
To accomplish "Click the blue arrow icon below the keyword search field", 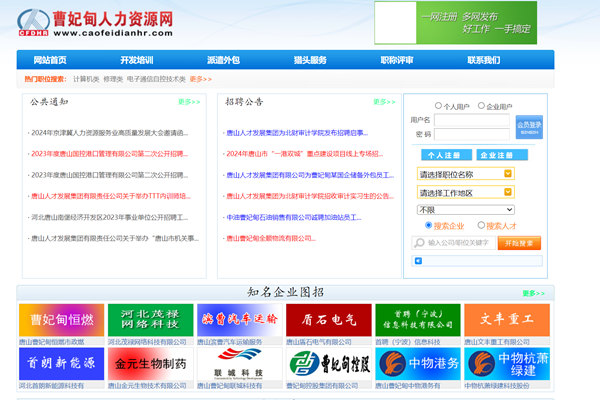I will tap(418, 261).
